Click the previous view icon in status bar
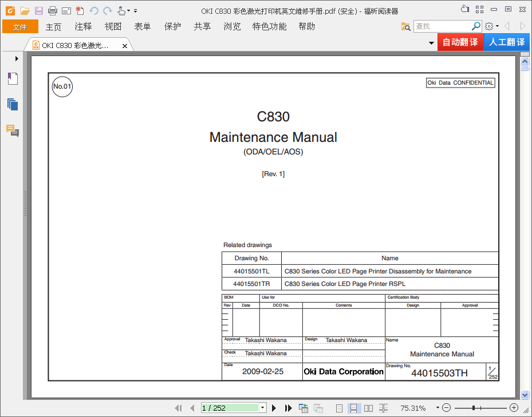 coord(304,408)
